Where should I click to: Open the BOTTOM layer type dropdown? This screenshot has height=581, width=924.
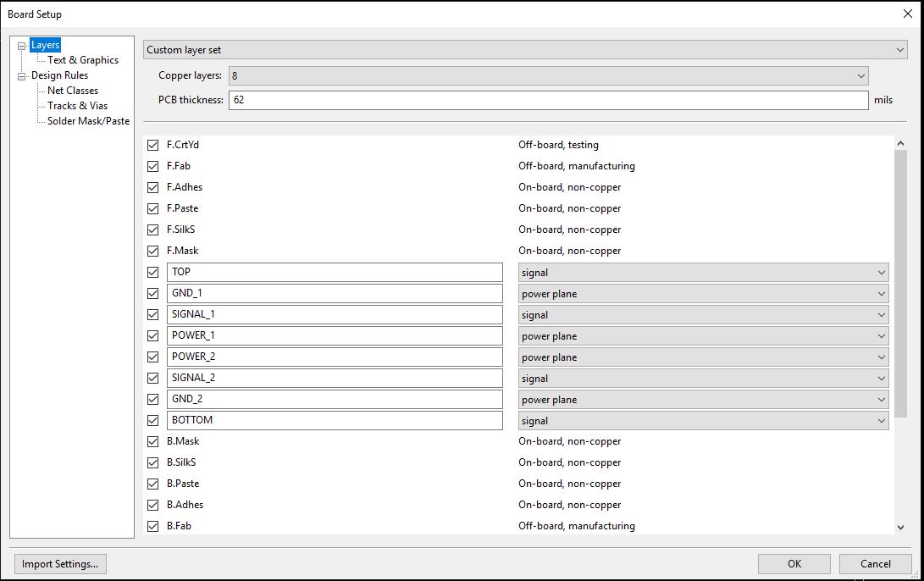tap(703, 421)
